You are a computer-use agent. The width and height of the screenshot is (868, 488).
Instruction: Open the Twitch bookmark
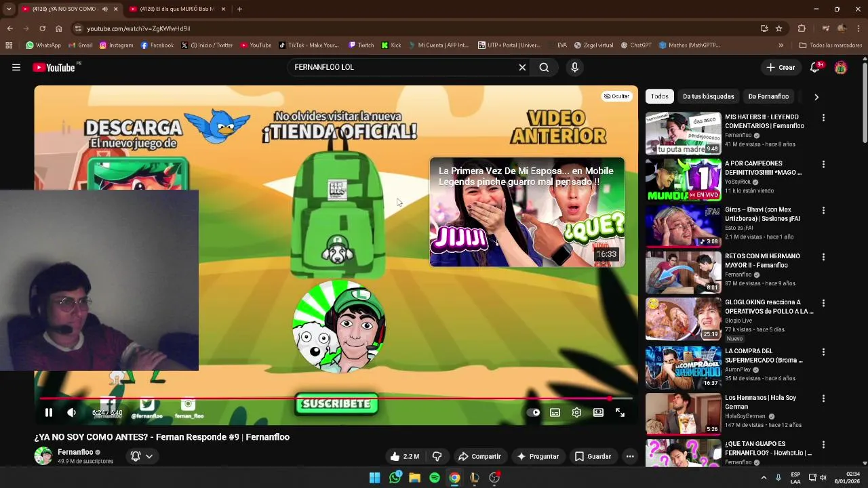pyautogui.click(x=361, y=45)
